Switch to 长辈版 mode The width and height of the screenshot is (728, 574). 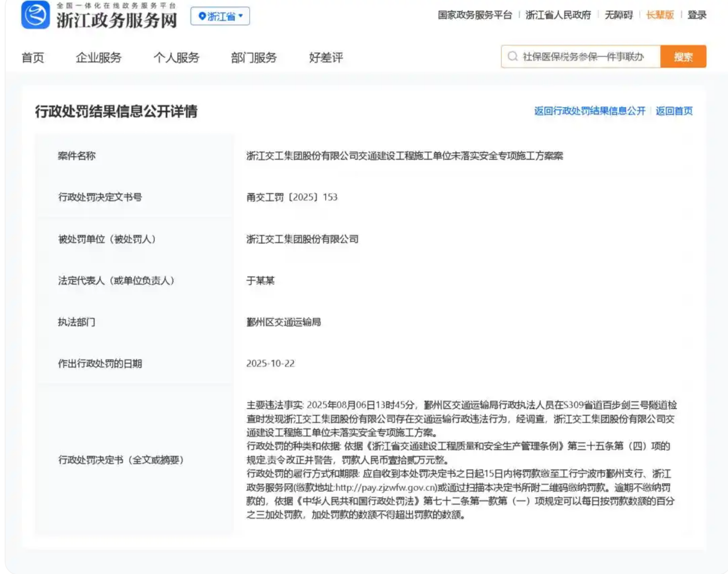[660, 15]
